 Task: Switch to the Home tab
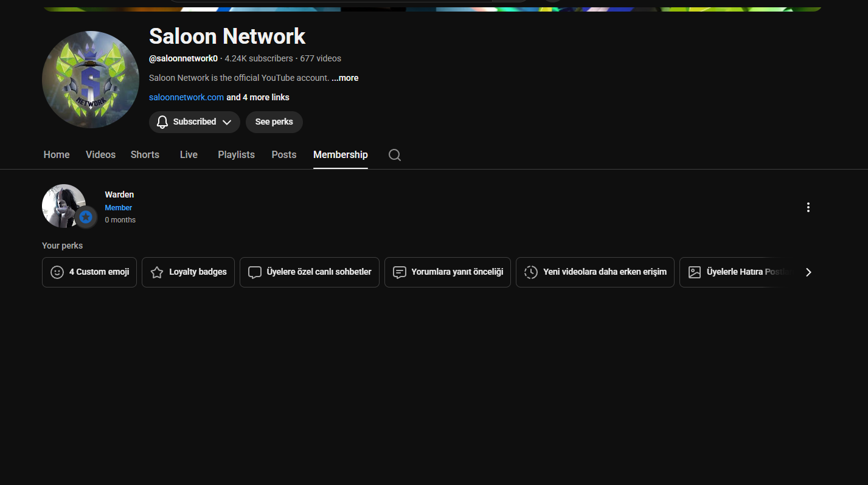click(57, 154)
